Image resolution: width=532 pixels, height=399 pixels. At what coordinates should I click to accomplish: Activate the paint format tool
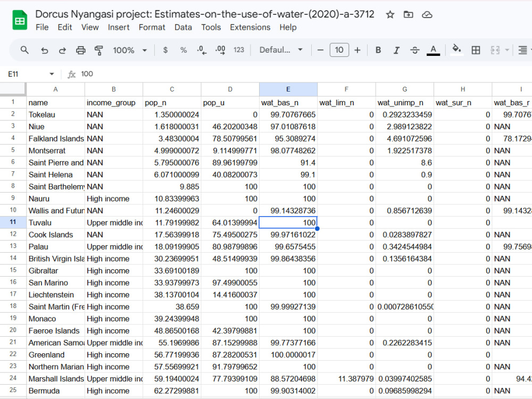tap(99, 50)
